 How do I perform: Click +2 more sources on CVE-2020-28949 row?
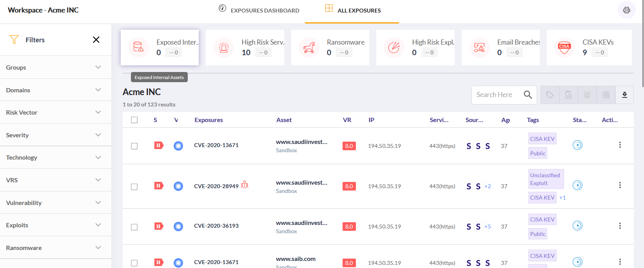point(488,186)
